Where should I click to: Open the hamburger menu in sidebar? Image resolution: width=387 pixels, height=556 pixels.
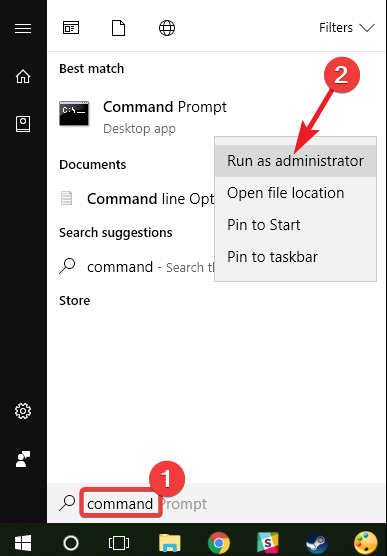(23, 28)
